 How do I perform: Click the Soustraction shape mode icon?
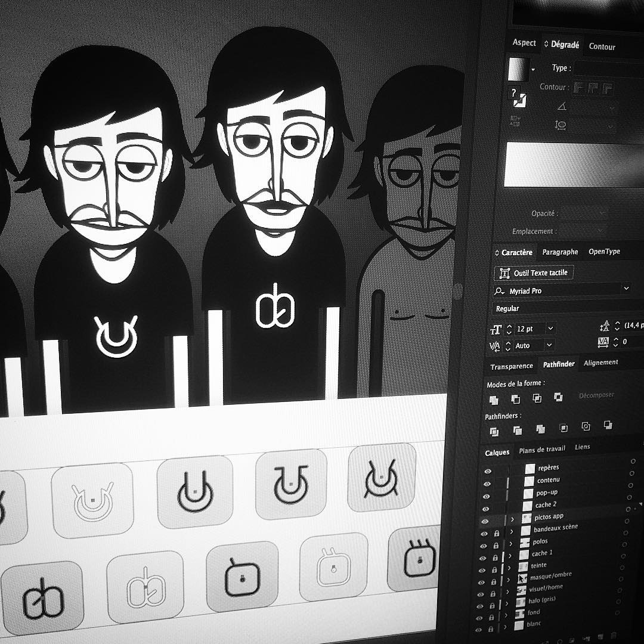coord(515,398)
